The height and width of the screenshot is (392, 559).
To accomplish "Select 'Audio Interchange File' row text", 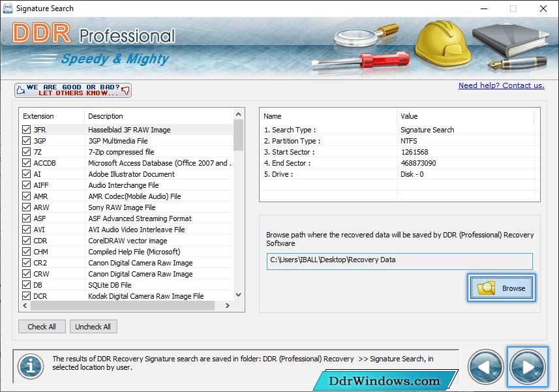I will click(x=123, y=185).
